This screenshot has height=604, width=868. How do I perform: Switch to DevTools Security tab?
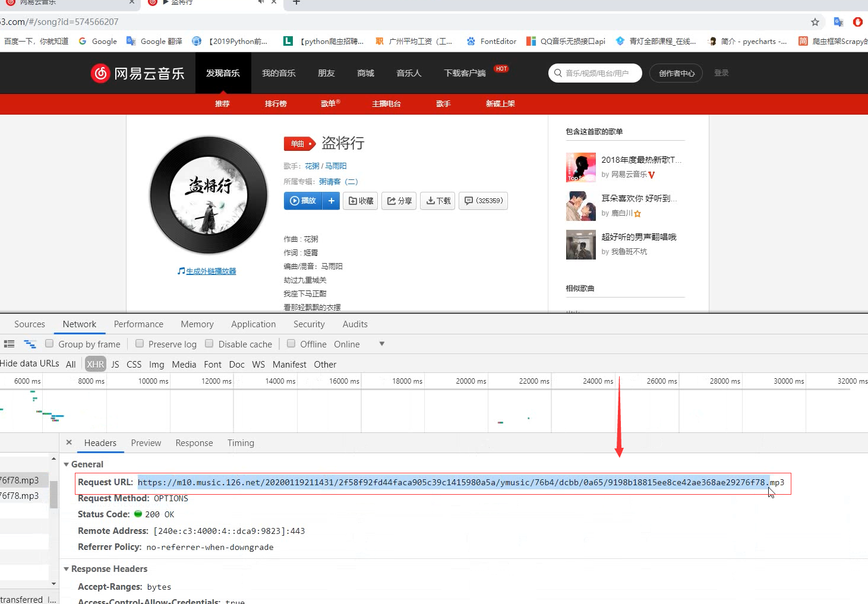pos(309,324)
